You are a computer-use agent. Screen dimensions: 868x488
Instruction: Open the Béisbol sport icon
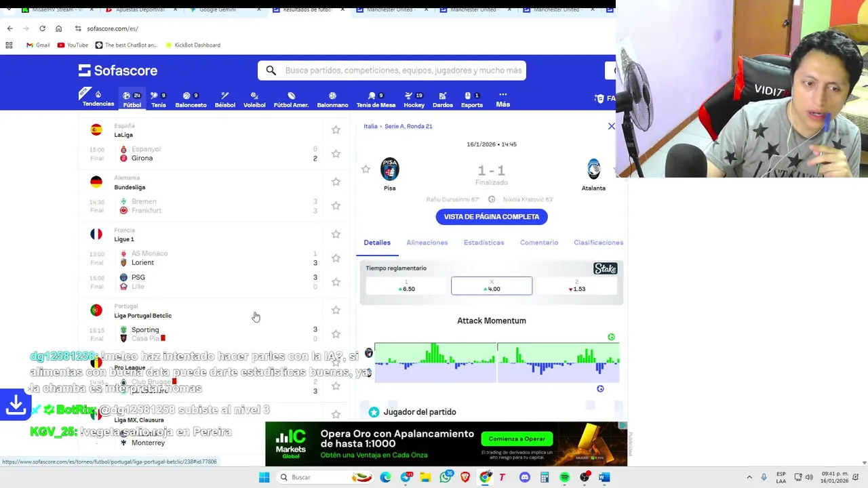tap(225, 100)
